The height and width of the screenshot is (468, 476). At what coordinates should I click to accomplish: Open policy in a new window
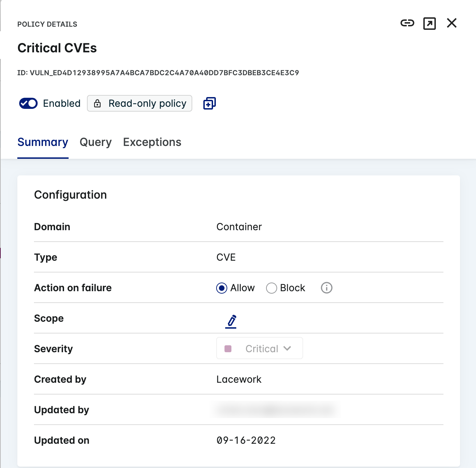coord(430,23)
